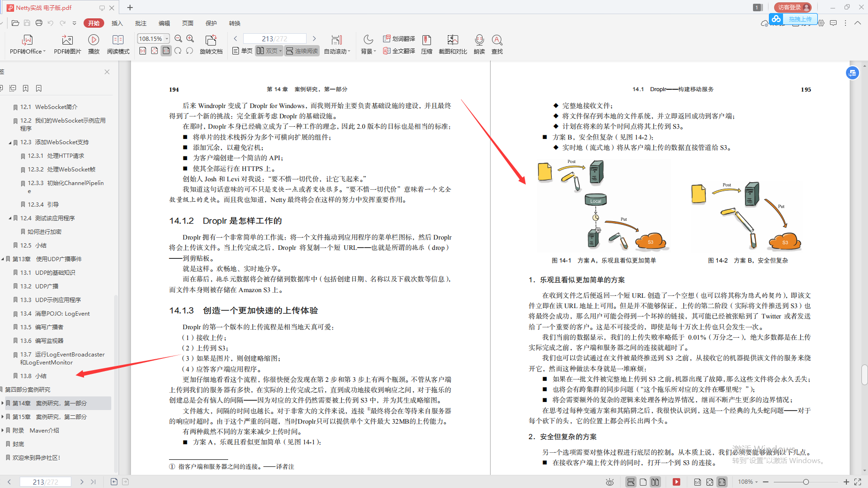868x488 pixels.
Task: Jump to bookmark 12.1 WebSocket简介
Action: [49, 107]
